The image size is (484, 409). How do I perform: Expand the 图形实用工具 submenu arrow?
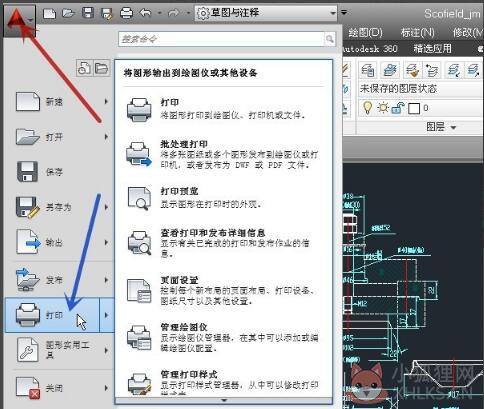(106, 350)
